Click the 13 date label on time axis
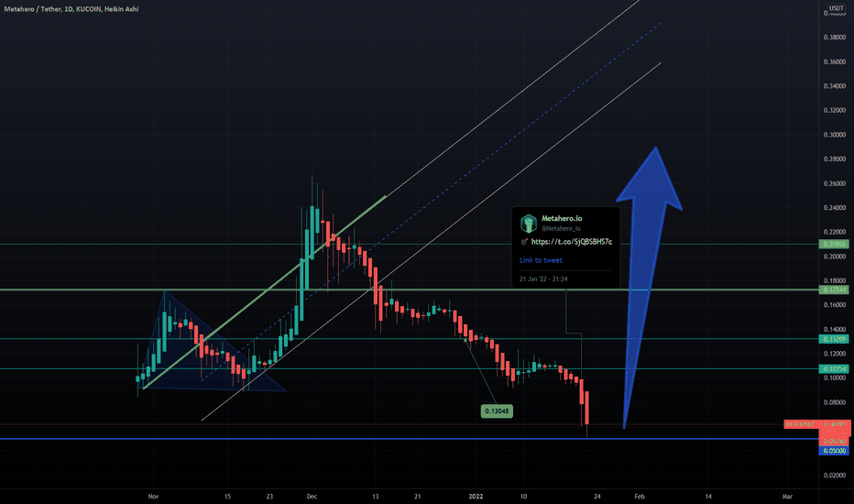Screen dimensions: 854x504 click(x=376, y=497)
